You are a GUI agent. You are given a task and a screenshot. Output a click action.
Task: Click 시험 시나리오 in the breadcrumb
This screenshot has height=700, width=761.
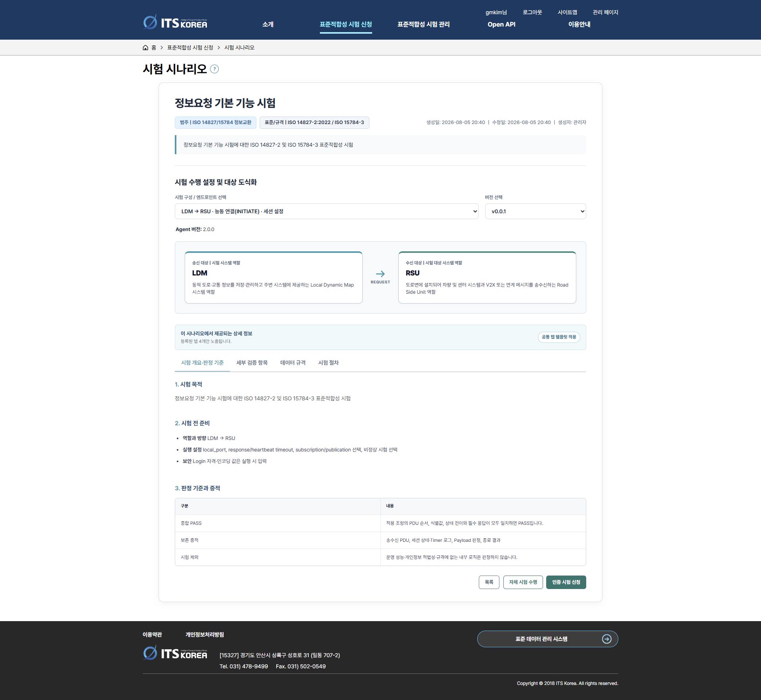pyautogui.click(x=239, y=48)
